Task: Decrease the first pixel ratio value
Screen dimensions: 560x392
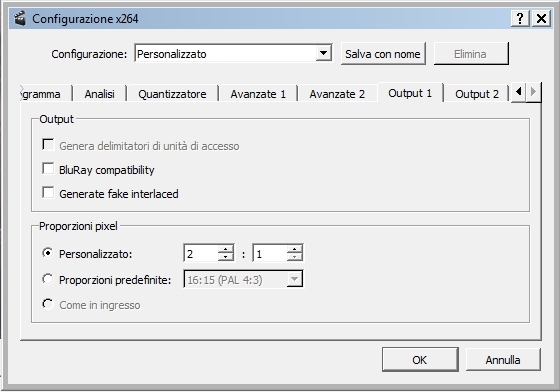Action: click(x=226, y=257)
